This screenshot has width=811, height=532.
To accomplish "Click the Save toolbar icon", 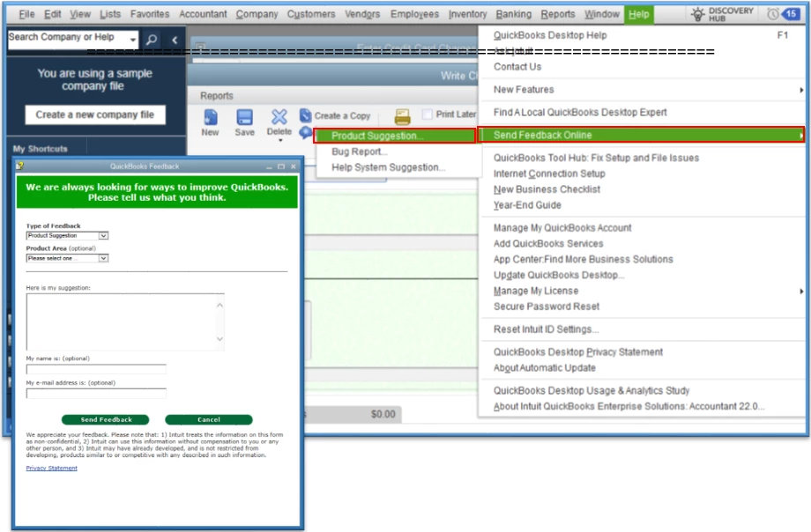I will click(245, 117).
